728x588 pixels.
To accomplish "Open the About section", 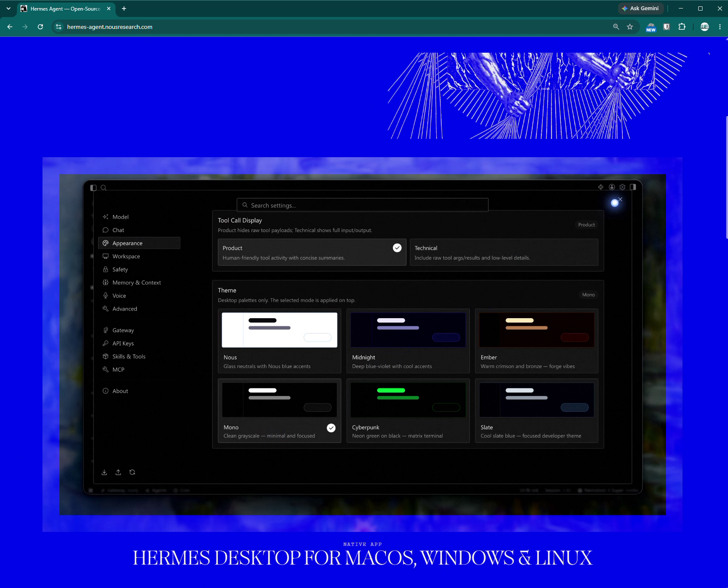I will click(x=139, y=391).
